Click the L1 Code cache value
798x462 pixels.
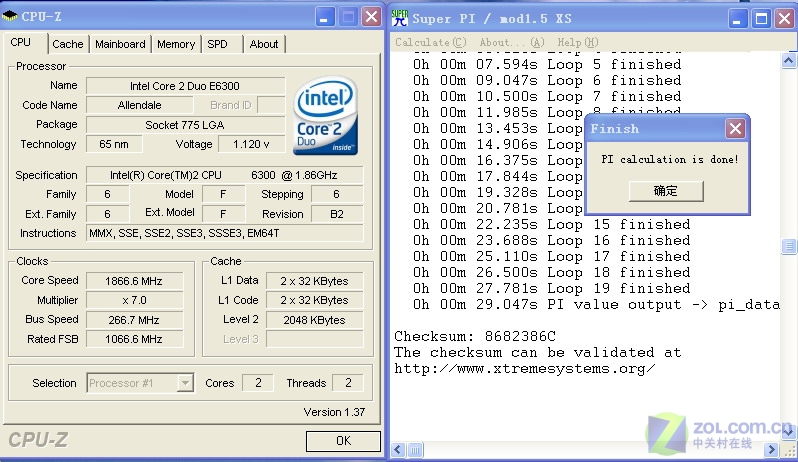(x=315, y=300)
